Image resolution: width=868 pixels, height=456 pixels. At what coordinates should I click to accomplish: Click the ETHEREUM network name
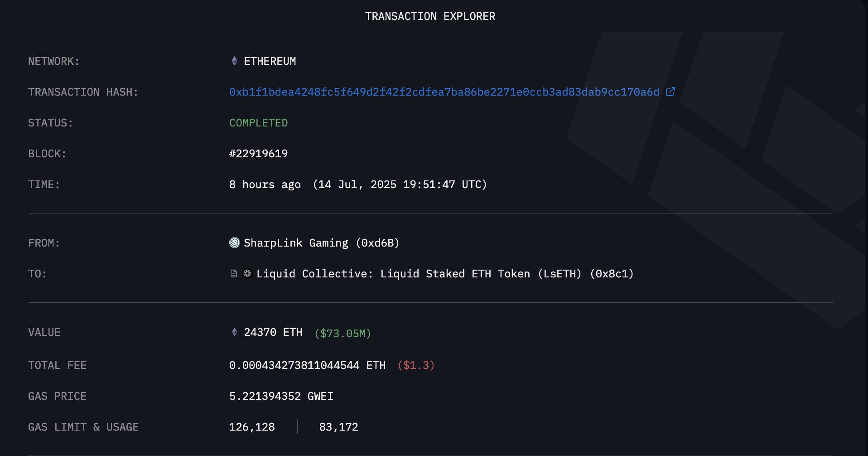pyautogui.click(x=270, y=61)
